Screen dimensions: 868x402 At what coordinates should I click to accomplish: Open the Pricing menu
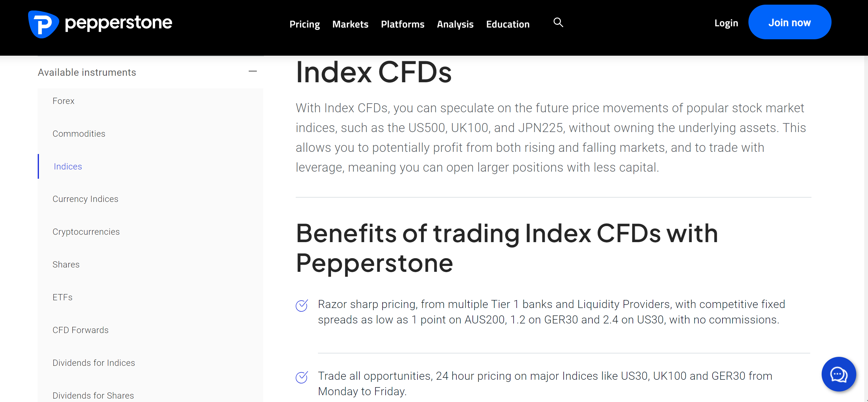point(304,24)
